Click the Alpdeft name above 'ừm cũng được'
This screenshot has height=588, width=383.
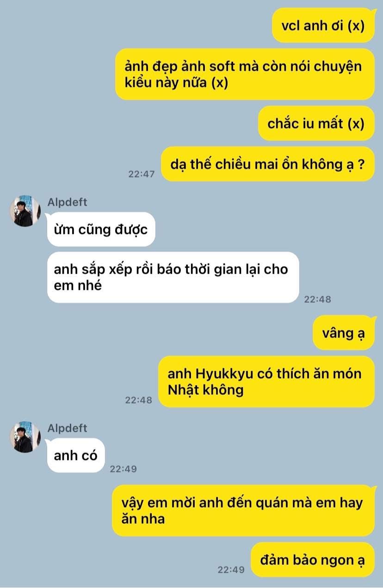pos(67,202)
